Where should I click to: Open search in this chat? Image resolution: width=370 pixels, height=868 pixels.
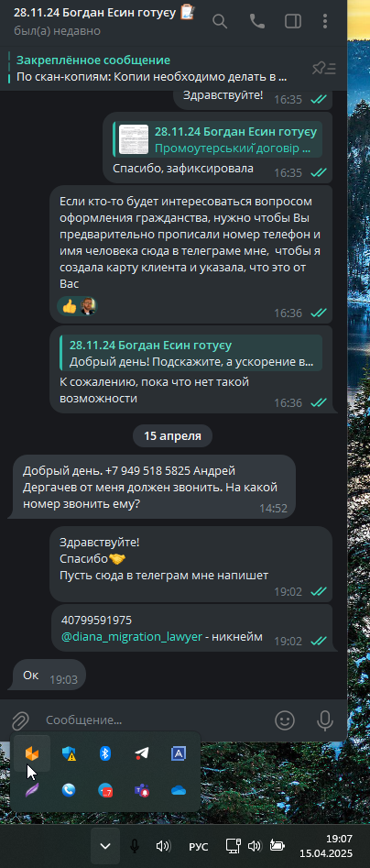[220, 22]
